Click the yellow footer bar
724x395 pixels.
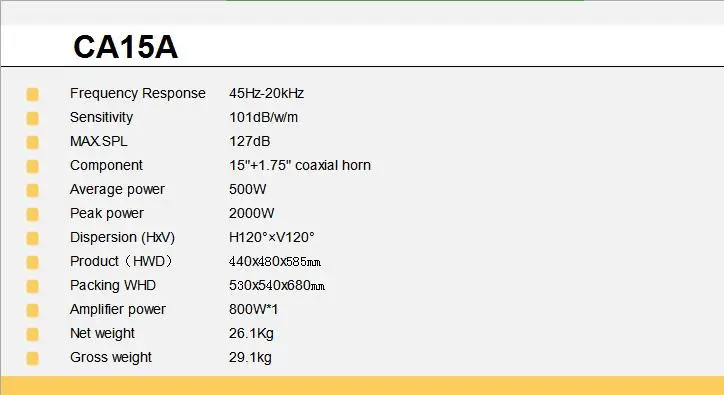[x=362, y=385]
